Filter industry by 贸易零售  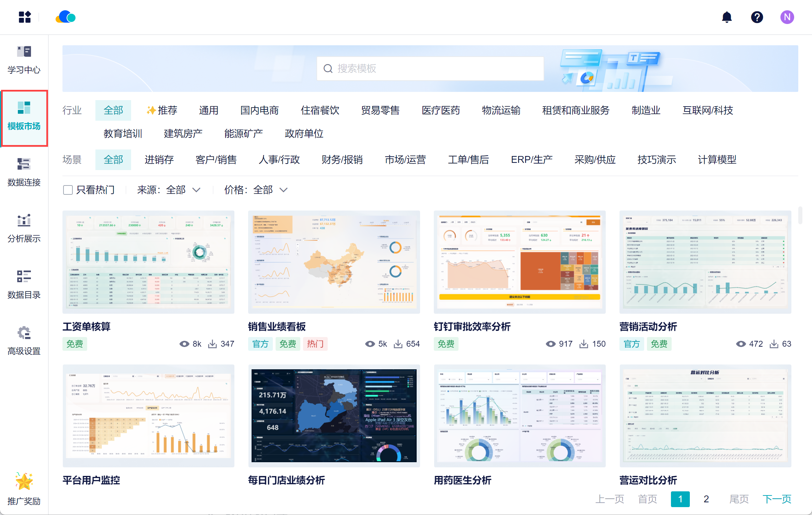(x=380, y=110)
